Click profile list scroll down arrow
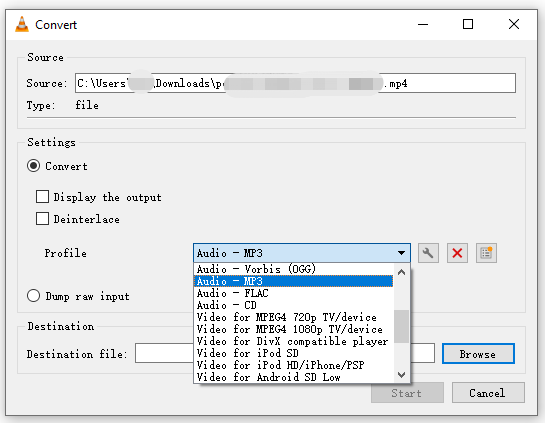The image size is (545, 423). coord(401,375)
